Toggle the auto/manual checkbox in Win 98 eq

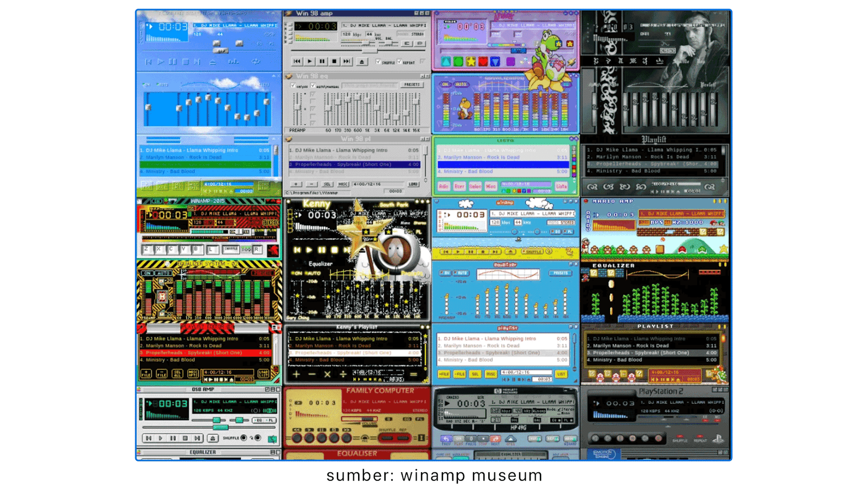click(313, 85)
